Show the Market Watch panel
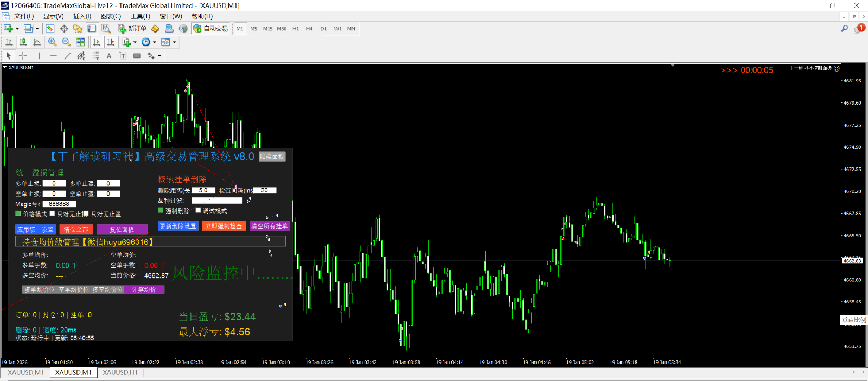 coord(50,28)
